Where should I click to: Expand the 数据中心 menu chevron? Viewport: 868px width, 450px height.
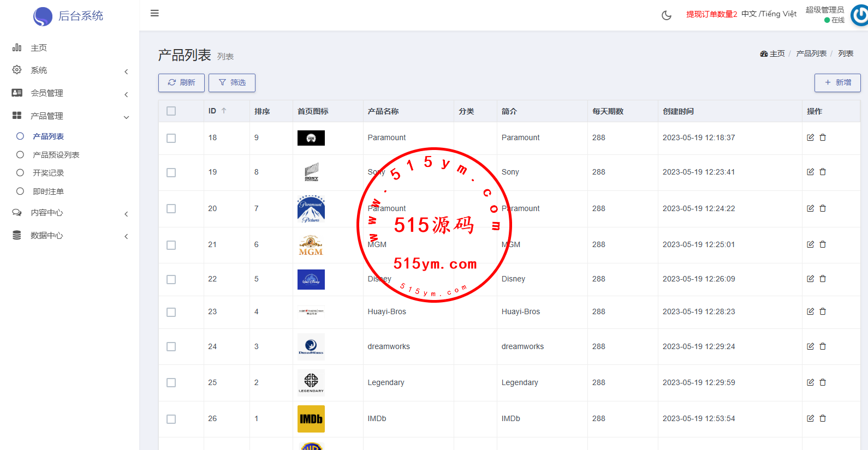(126, 236)
